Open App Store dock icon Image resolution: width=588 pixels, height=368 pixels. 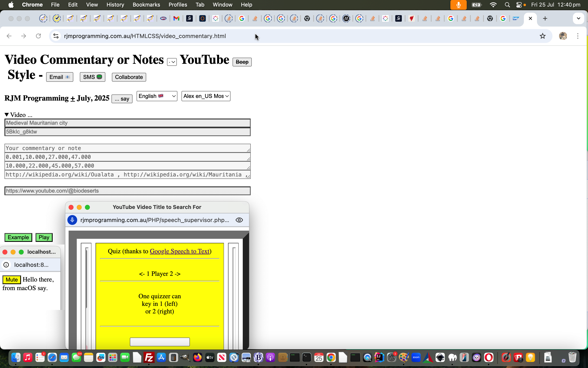click(x=161, y=358)
